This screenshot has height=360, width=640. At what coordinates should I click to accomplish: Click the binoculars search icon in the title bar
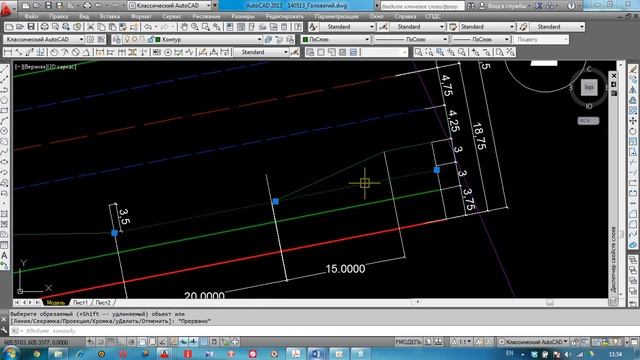point(471,6)
